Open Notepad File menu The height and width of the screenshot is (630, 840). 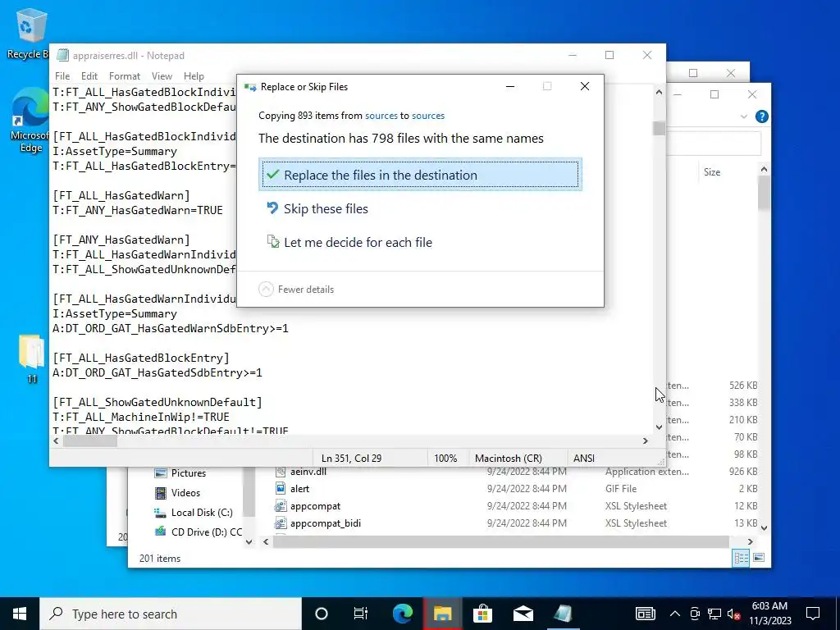pyautogui.click(x=62, y=76)
